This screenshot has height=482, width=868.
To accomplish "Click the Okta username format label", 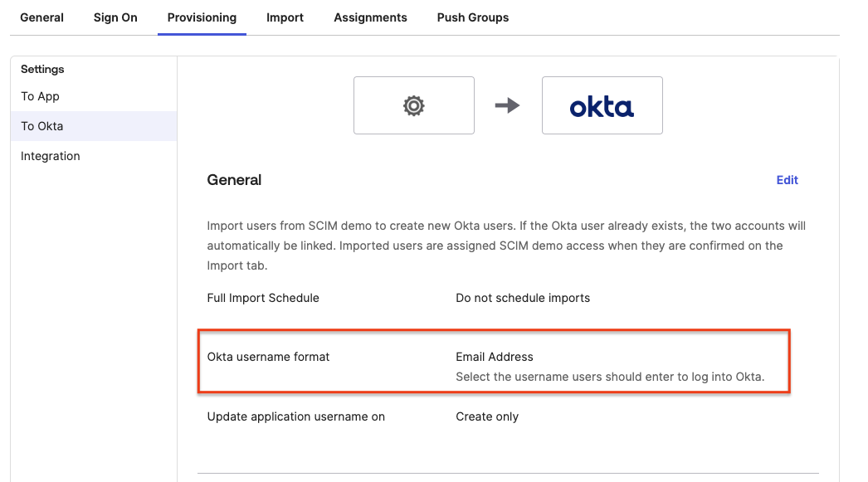I will point(268,357).
